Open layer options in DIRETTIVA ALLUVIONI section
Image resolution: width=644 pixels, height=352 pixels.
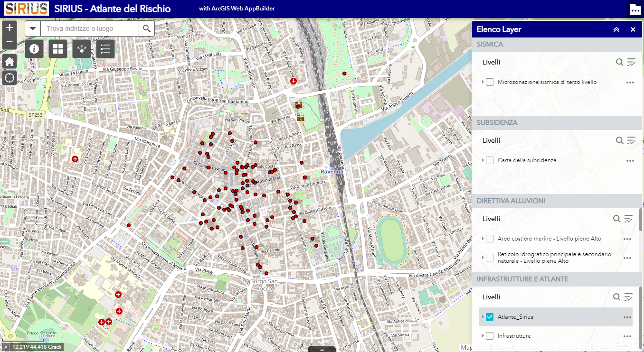(x=628, y=219)
